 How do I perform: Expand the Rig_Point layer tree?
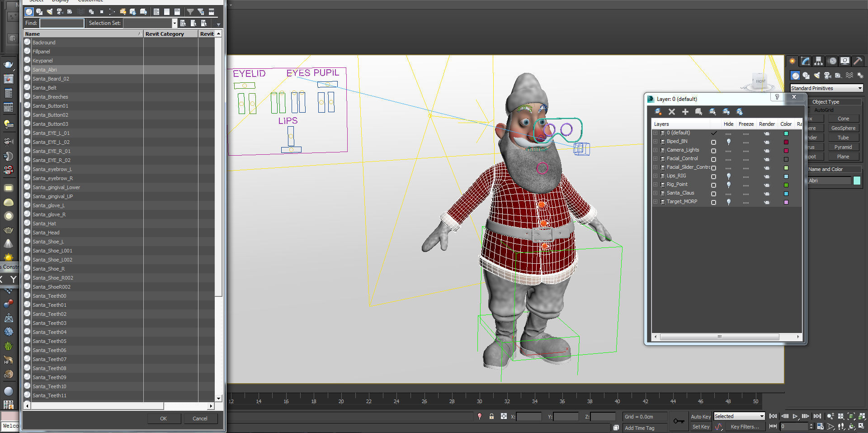[655, 185]
